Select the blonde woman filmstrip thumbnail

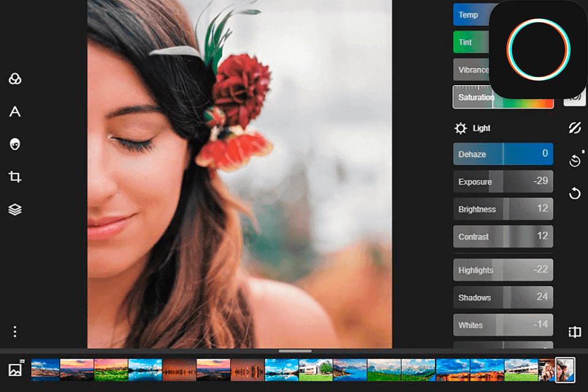[547, 370]
